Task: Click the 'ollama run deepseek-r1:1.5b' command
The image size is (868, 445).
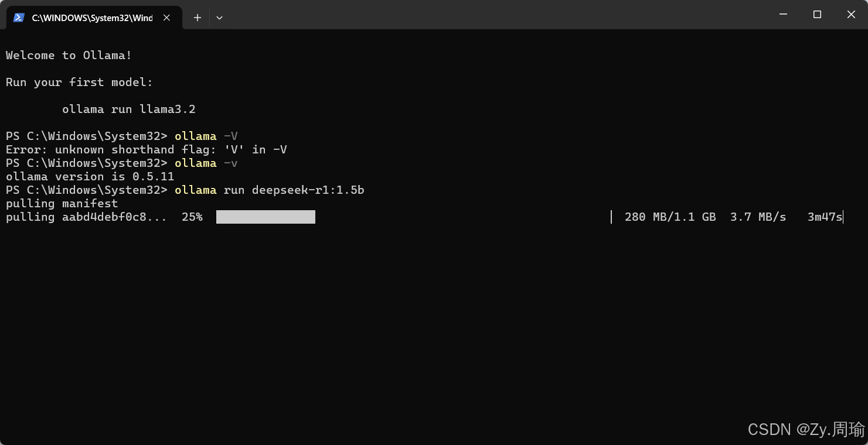Action: (270, 190)
